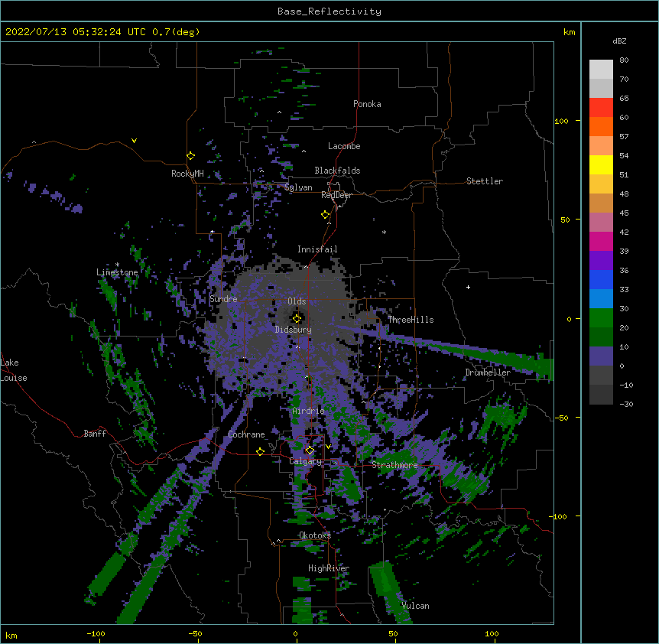Screen dimensions: 659x644
Task: Pick the slate purple 0–10 dBZ legend swatch
Action: coord(601,356)
